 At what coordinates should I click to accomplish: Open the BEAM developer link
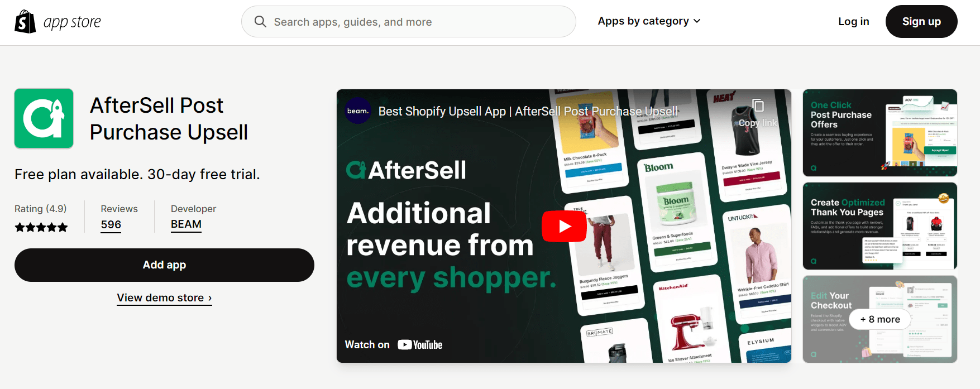coord(186,224)
